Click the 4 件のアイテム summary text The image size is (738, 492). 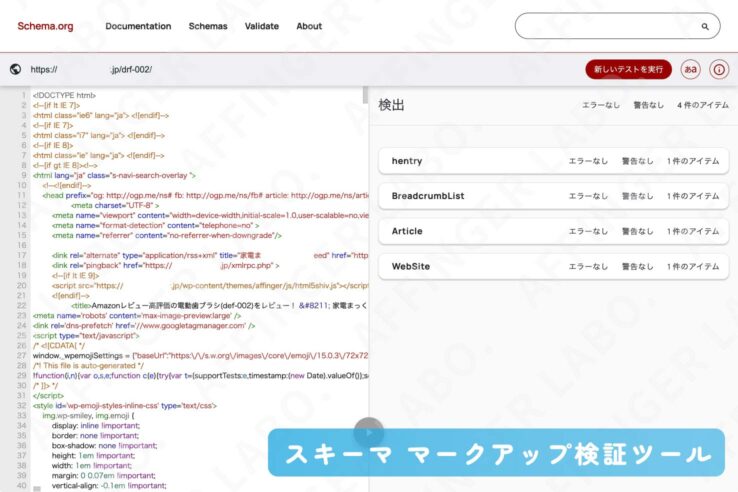(x=703, y=105)
